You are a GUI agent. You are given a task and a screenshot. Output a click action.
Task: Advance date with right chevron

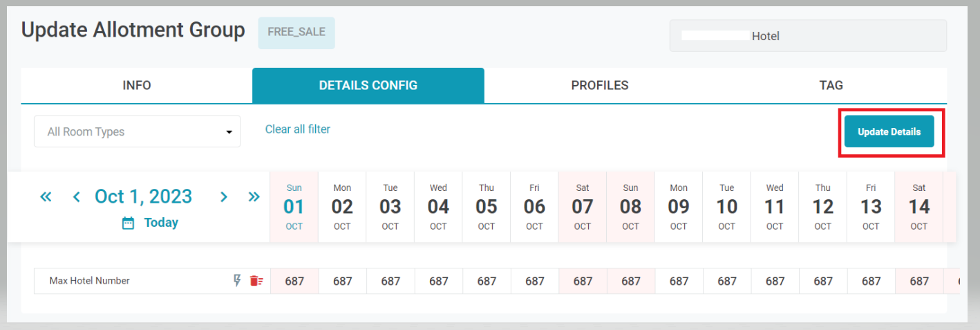coord(223,196)
